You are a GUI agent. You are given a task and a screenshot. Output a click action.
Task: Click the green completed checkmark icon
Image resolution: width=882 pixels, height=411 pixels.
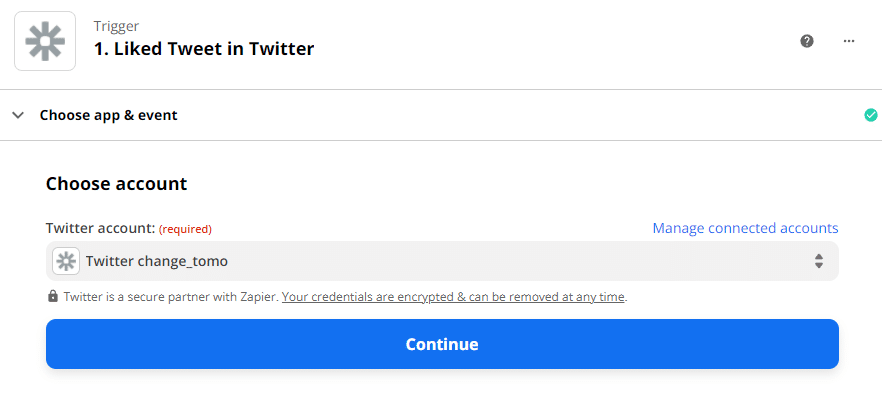[x=871, y=115]
